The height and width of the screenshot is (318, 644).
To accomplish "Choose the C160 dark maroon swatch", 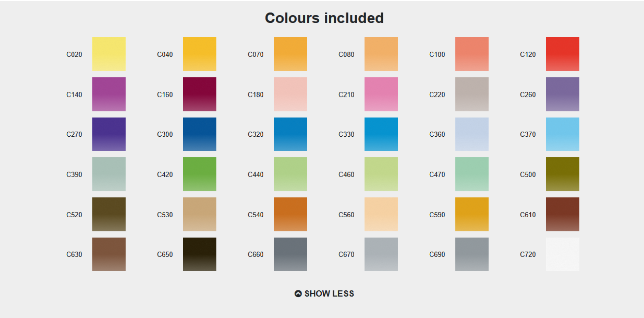I will 200,94.
